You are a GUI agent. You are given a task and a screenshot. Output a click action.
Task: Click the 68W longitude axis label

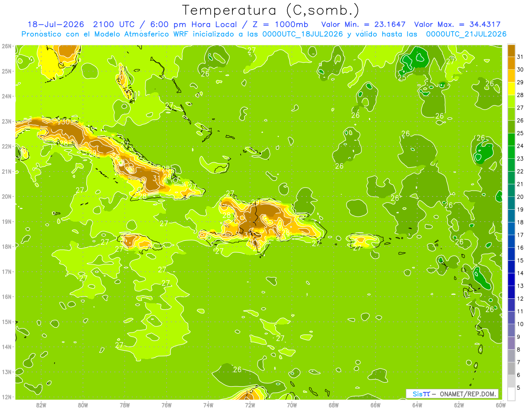tap(334, 405)
